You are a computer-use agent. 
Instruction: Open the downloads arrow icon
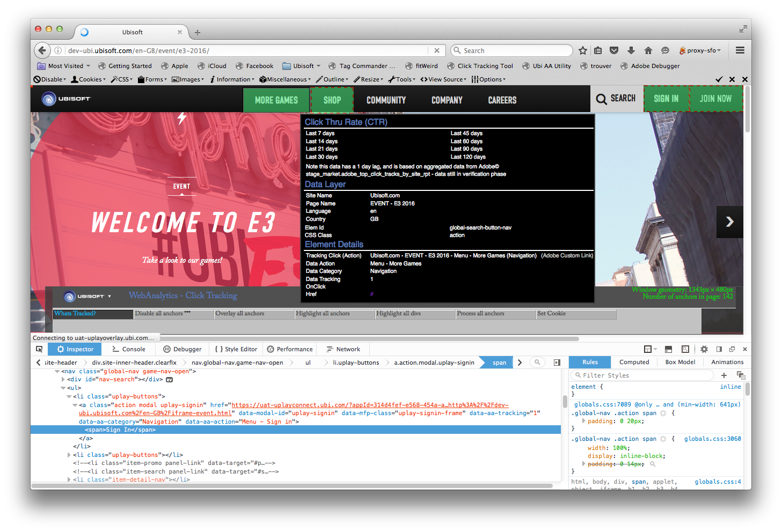(631, 50)
